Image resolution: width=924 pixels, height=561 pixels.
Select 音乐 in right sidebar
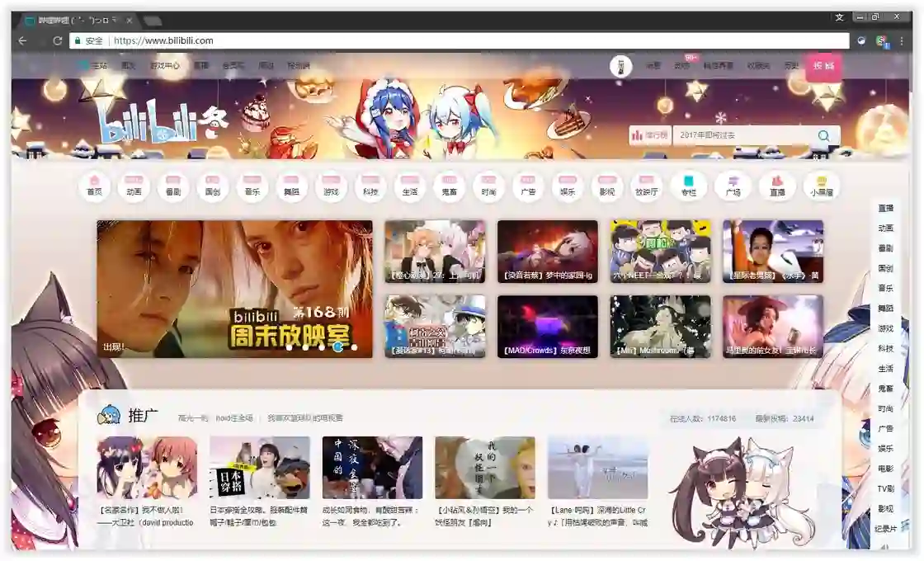click(x=886, y=288)
